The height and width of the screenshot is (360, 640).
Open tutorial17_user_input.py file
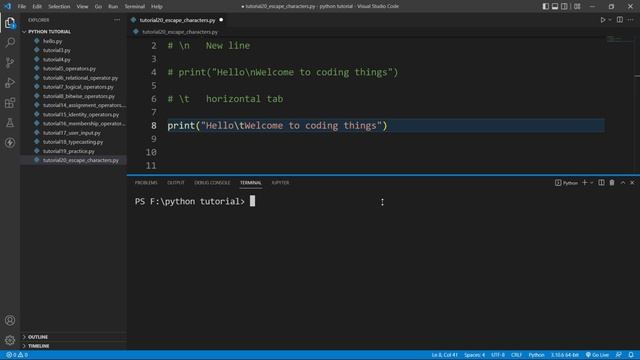72,133
